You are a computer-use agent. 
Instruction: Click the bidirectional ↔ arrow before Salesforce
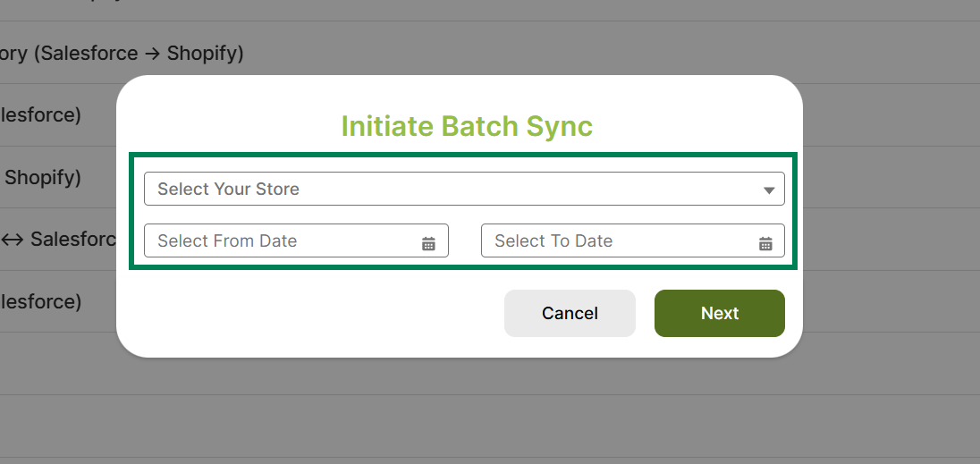[13, 240]
